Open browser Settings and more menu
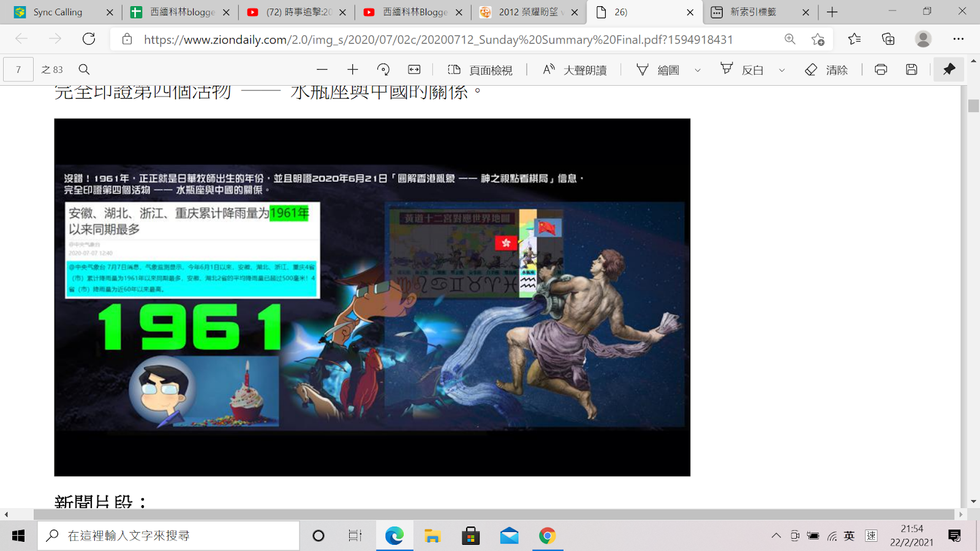Viewport: 980px width, 551px height. tap(959, 39)
